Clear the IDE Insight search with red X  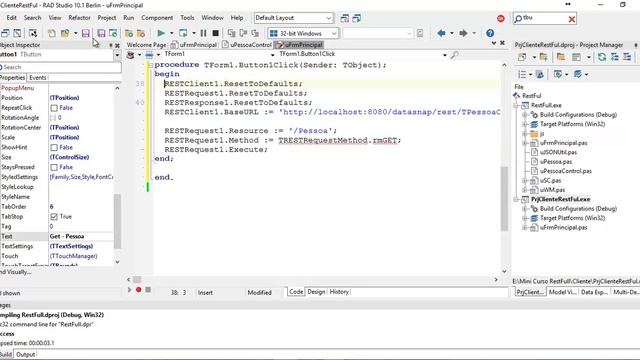[x=571, y=19]
